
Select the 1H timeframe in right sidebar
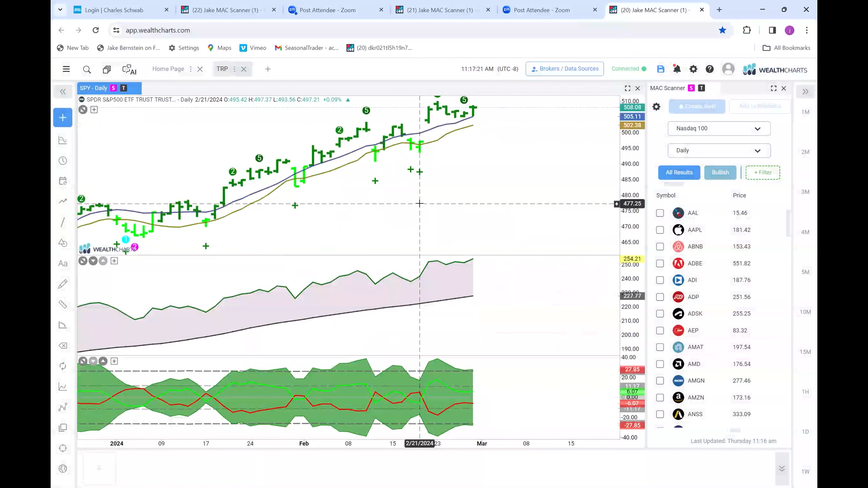tap(805, 392)
